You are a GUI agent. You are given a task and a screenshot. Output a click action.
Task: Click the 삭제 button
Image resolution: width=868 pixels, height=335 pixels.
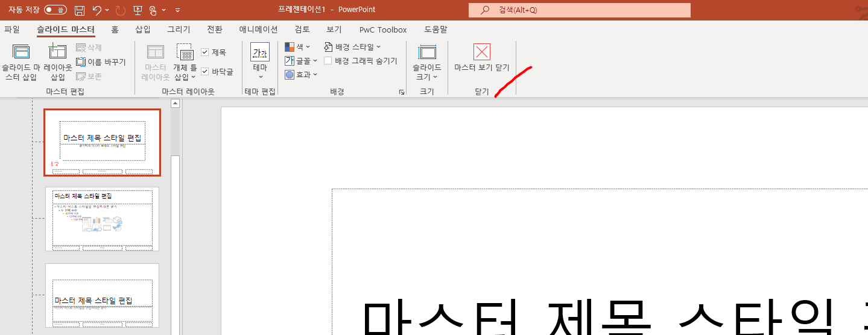89,48
